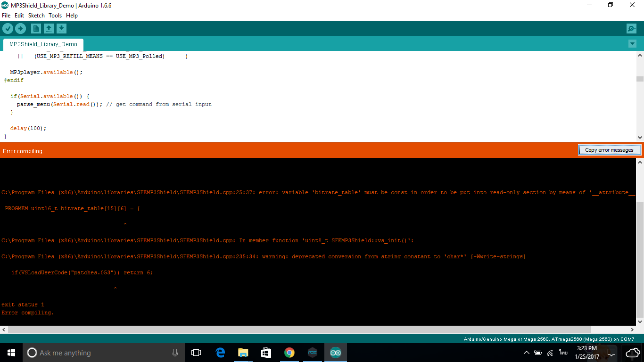Click the editor scrollbar down arrow
This screenshot has width=644, height=362.
tap(640, 138)
